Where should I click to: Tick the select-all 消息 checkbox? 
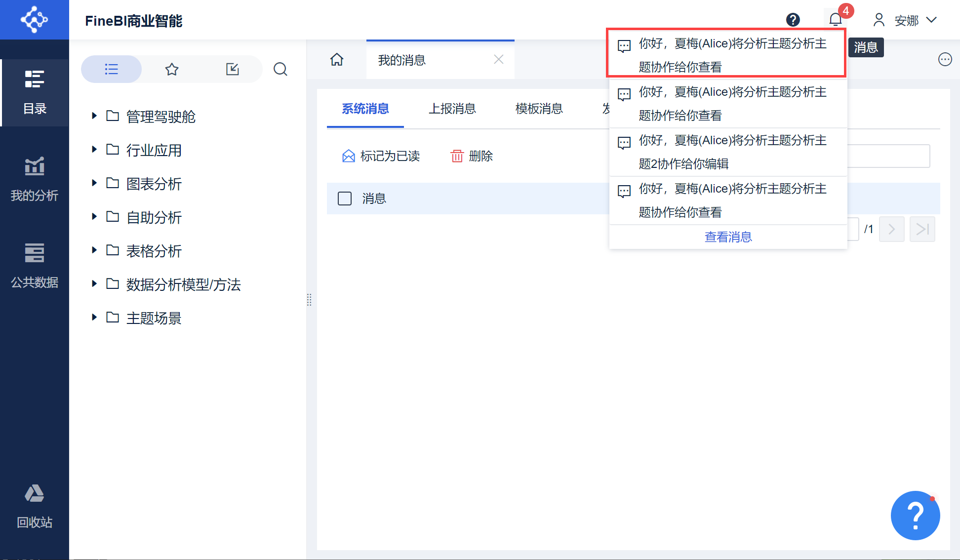tap(345, 199)
